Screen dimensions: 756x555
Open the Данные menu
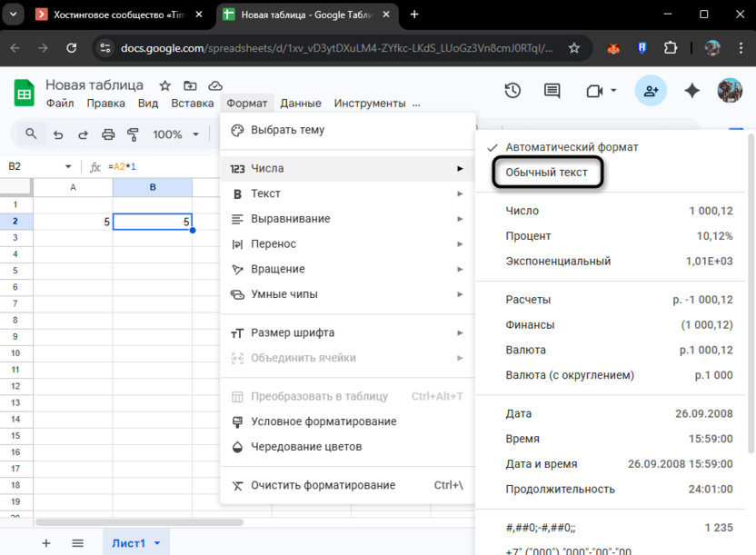pyautogui.click(x=301, y=104)
